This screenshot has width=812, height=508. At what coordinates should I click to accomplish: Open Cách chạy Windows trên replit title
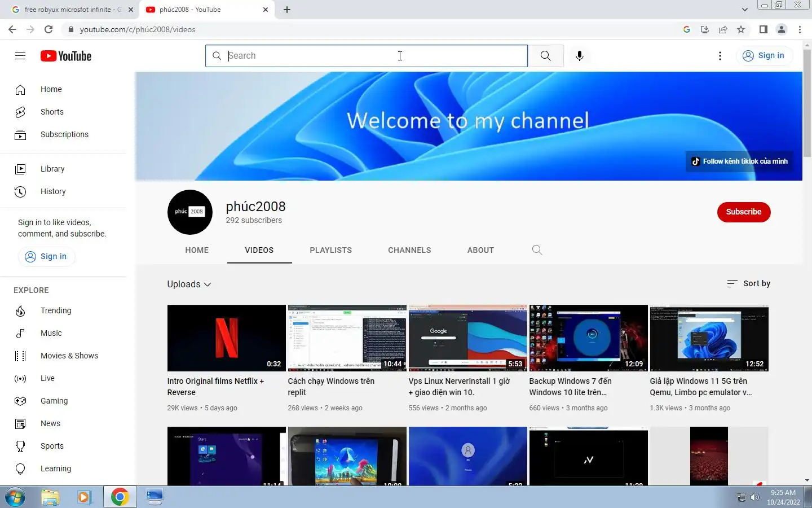[331, 387]
